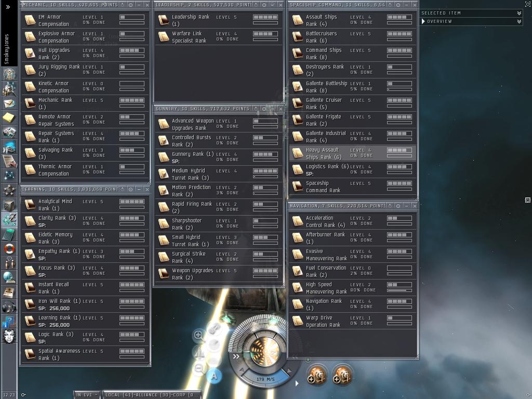
Task: Click the five-star ring sidebar icon
Action: point(9,191)
